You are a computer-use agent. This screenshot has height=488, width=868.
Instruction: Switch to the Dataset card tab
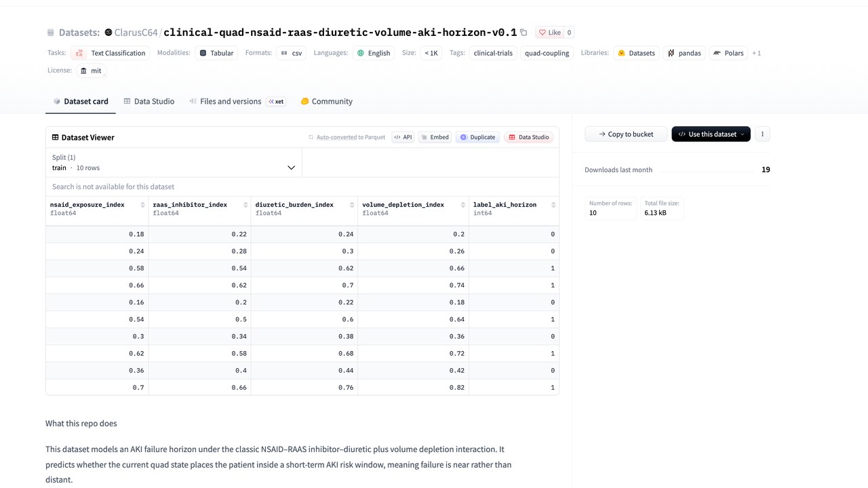point(81,102)
